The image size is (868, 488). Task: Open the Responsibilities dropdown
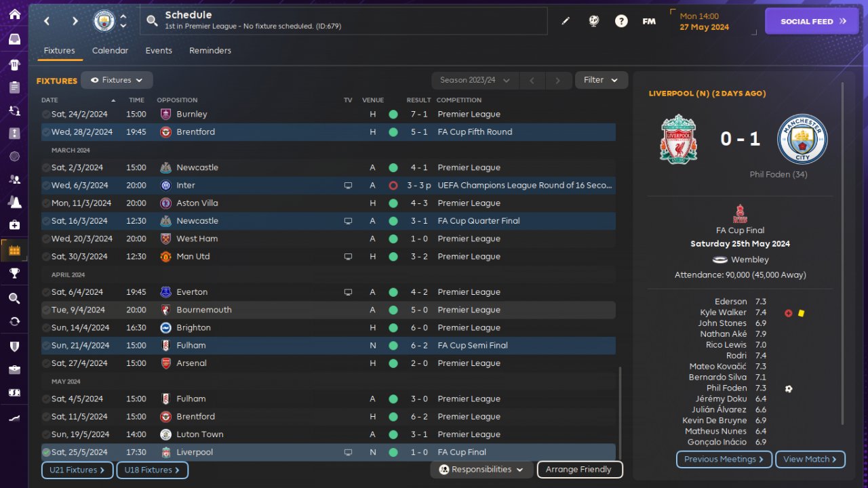pyautogui.click(x=481, y=470)
